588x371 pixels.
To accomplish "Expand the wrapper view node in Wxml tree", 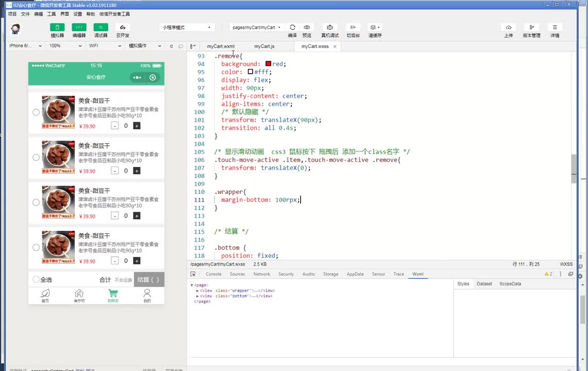I will pyautogui.click(x=198, y=291).
